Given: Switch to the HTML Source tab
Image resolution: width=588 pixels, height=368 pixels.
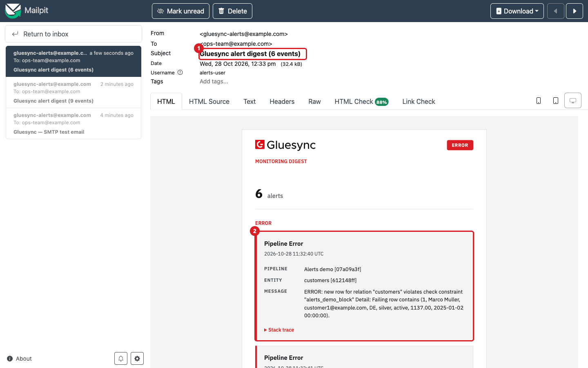Looking at the screenshot, I should pos(209,101).
